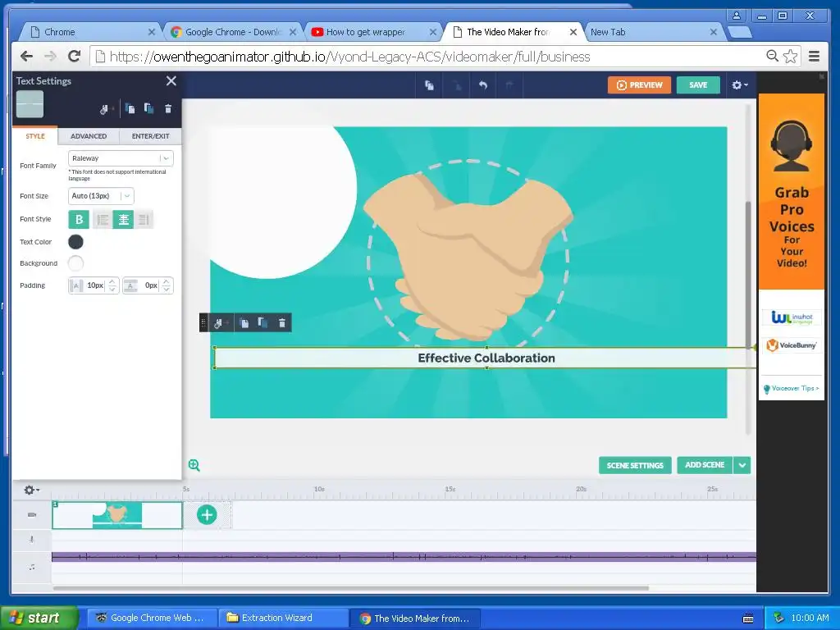Add a scene with timeline plus button
Image resolution: width=840 pixels, height=630 pixels.
click(x=207, y=515)
